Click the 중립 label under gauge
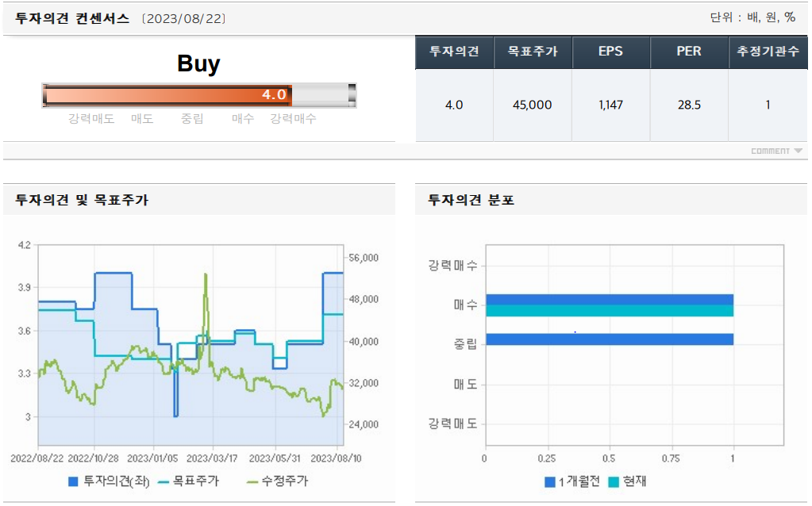The image size is (812, 506). tap(192, 118)
